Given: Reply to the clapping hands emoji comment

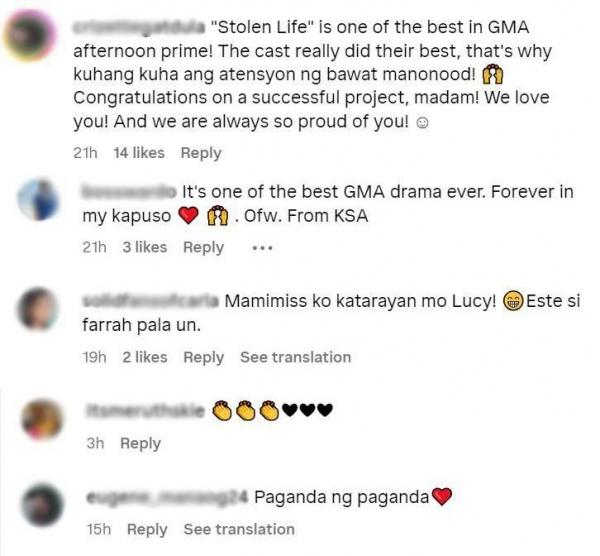Looking at the screenshot, I should tap(140, 443).
